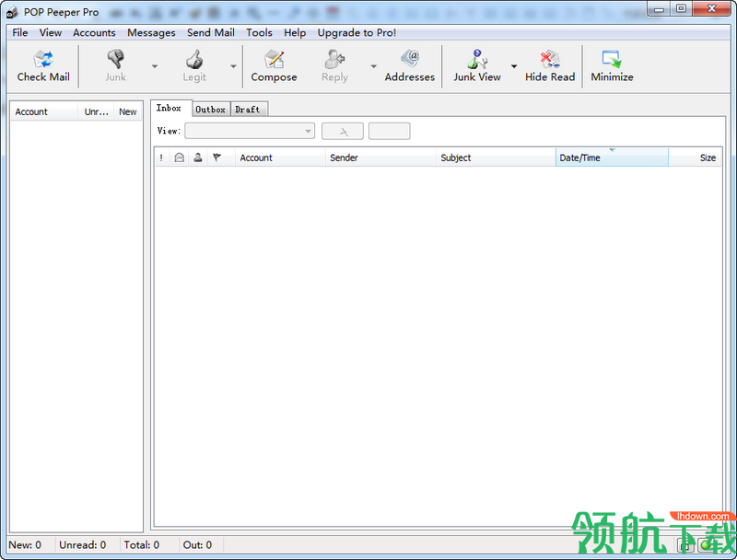Viewport: 737px width, 560px height.
Task: Expand the Legit button dropdown arrow
Action: coord(234,66)
